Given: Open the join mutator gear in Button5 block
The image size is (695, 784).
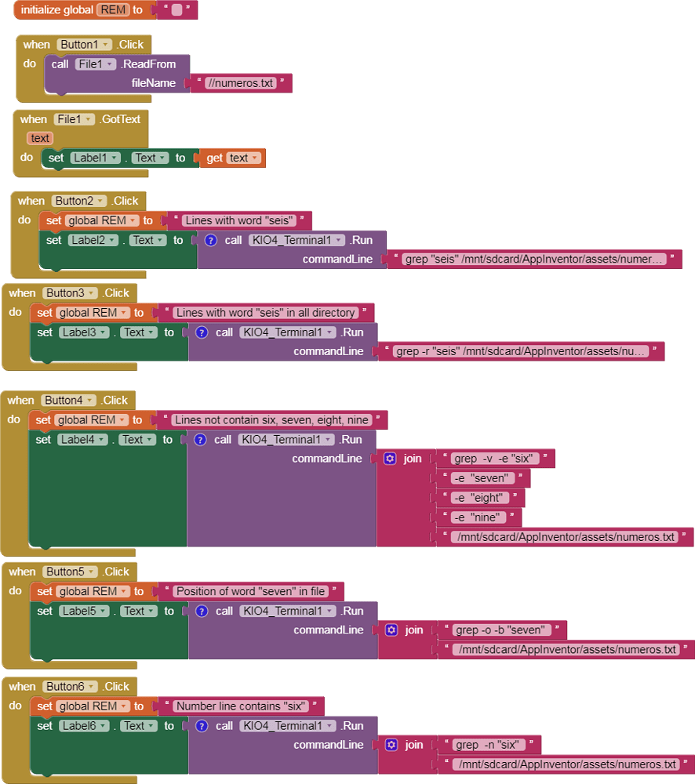Looking at the screenshot, I should 391,630.
